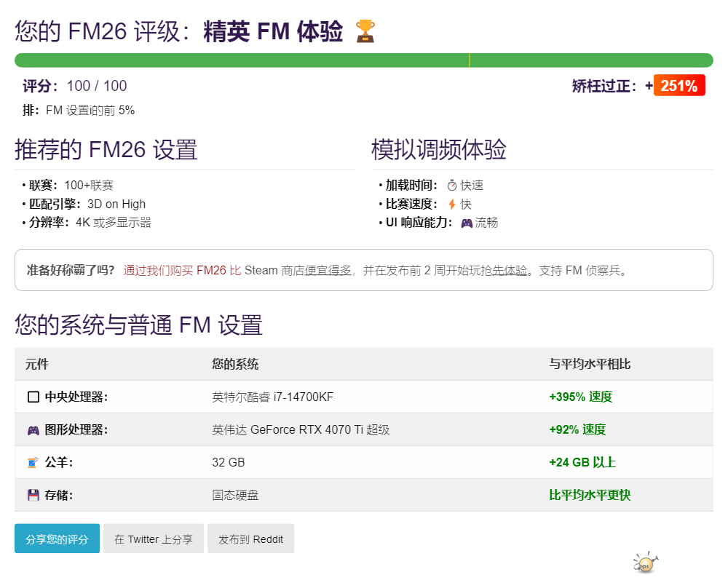Viewport: 728px width, 580px height.
Task: Click the stopwatch icon next to 快速
Action: [x=451, y=186]
